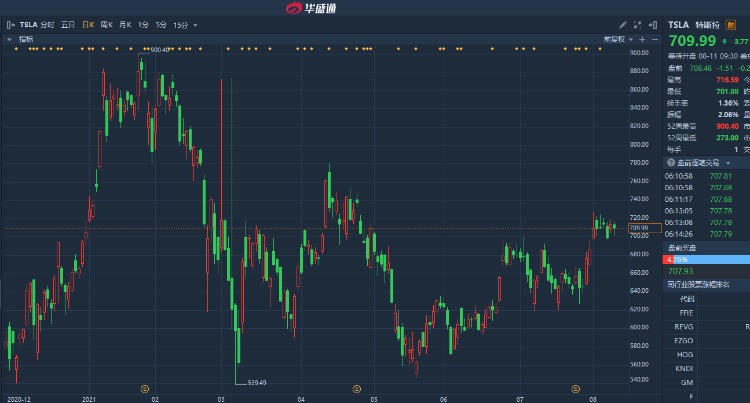
Task: Click the 华盛通 logo at top
Action: click(x=311, y=8)
